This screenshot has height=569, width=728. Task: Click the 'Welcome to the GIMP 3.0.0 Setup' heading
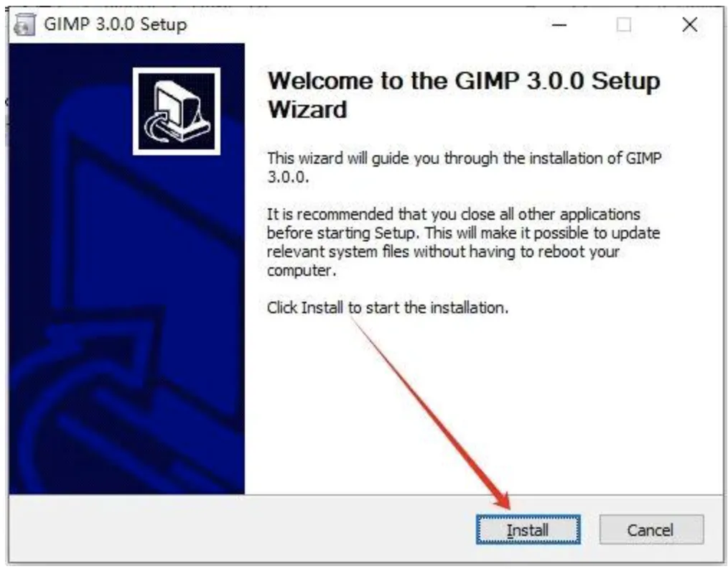[464, 80]
